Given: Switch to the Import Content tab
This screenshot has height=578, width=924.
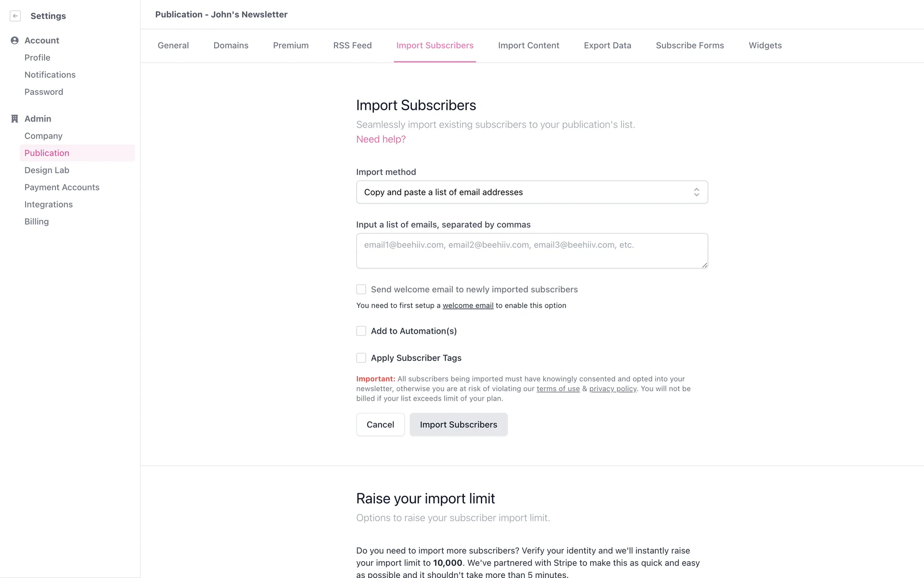Looking at the screenshot, I should tap(528, 45).
